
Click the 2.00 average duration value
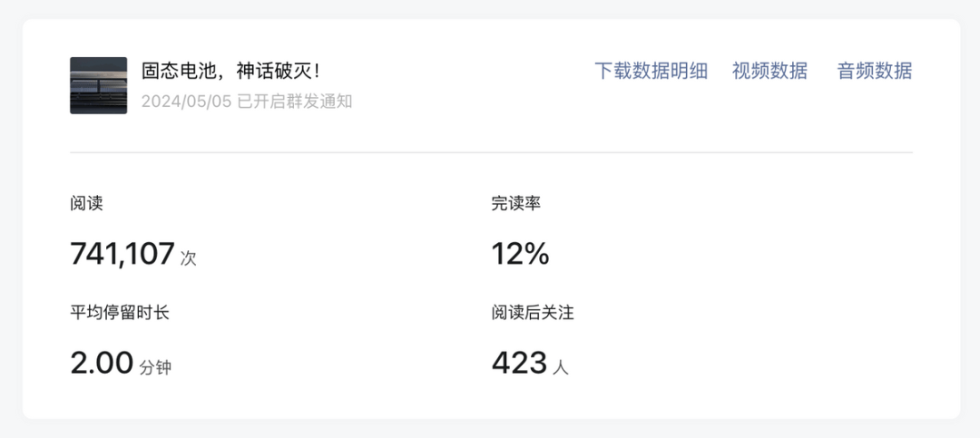(x=102, y=363)
